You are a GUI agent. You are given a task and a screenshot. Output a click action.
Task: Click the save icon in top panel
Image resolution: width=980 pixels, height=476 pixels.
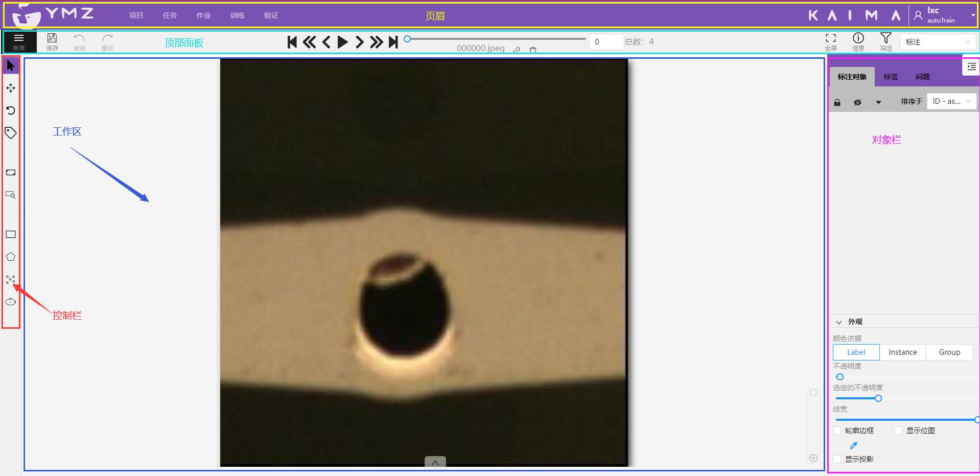point(52,41)
